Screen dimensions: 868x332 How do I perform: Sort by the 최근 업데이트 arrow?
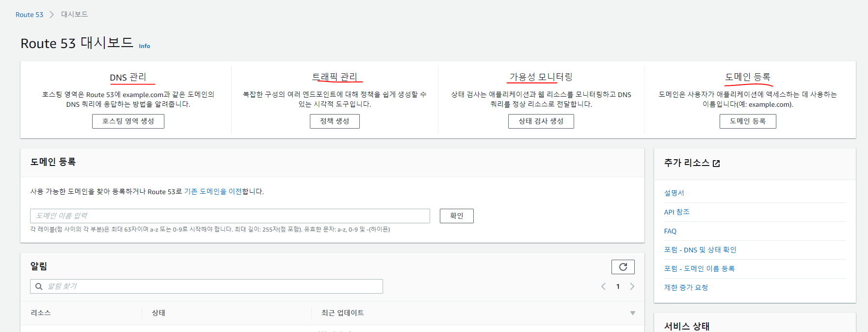(x=632, y=313)
